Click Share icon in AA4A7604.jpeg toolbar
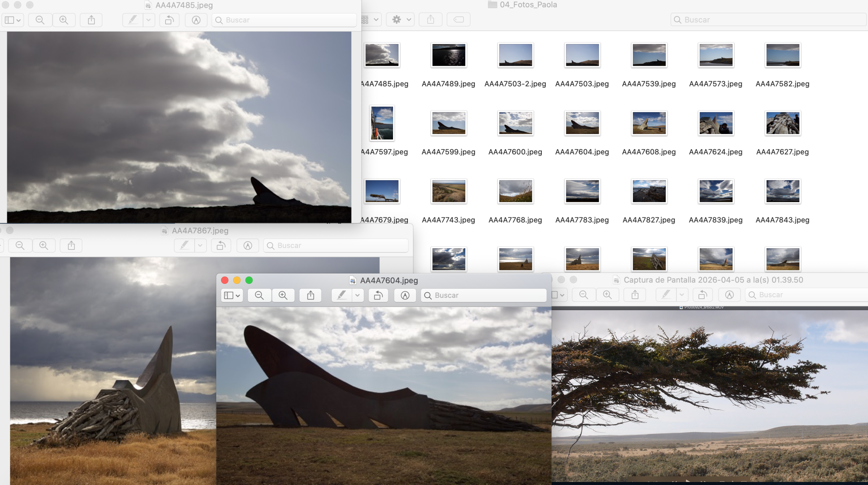The width and height of the screenshot is (868, 485). click(311, 295)
